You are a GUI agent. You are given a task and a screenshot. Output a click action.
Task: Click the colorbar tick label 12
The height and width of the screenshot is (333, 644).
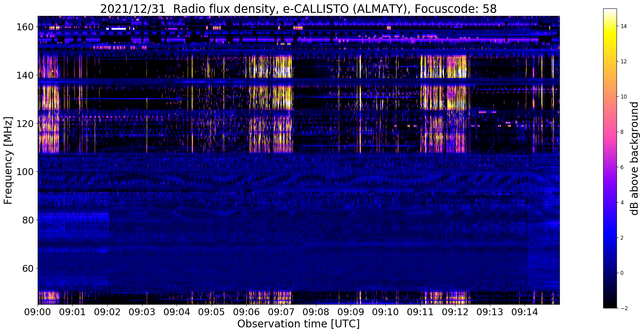coord(624,61)
